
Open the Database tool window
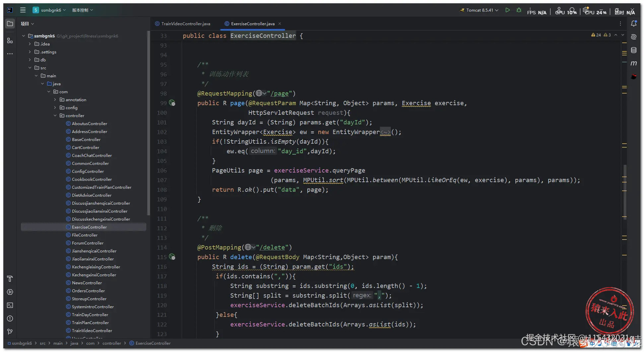(x=634, y=50)
